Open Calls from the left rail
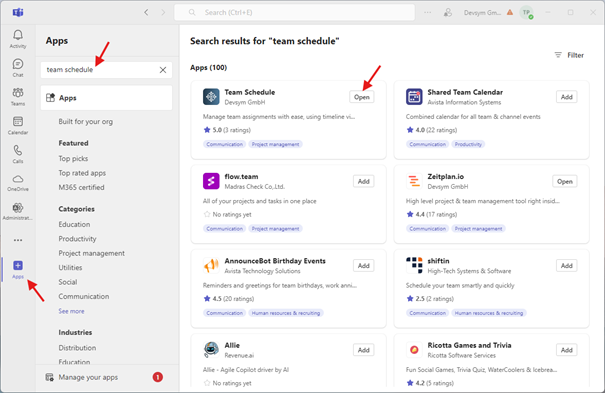The height and width of the screenshot is (393, 605). (18, 154)
